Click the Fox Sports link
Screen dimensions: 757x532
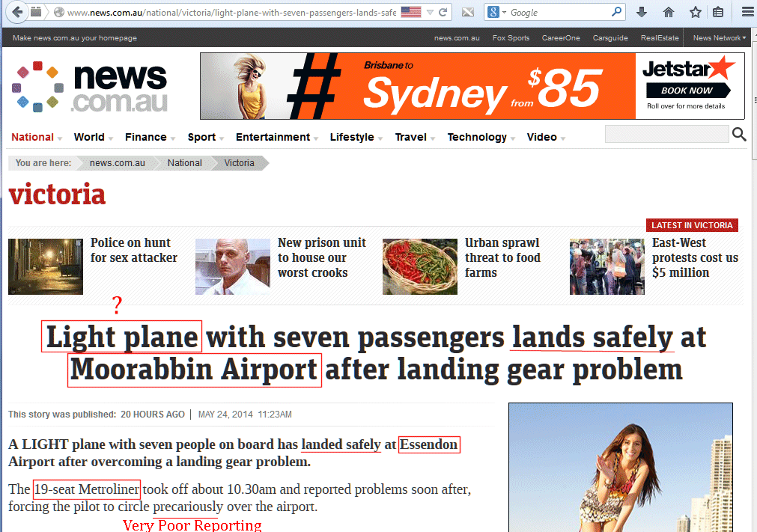[x=511, y=37]
